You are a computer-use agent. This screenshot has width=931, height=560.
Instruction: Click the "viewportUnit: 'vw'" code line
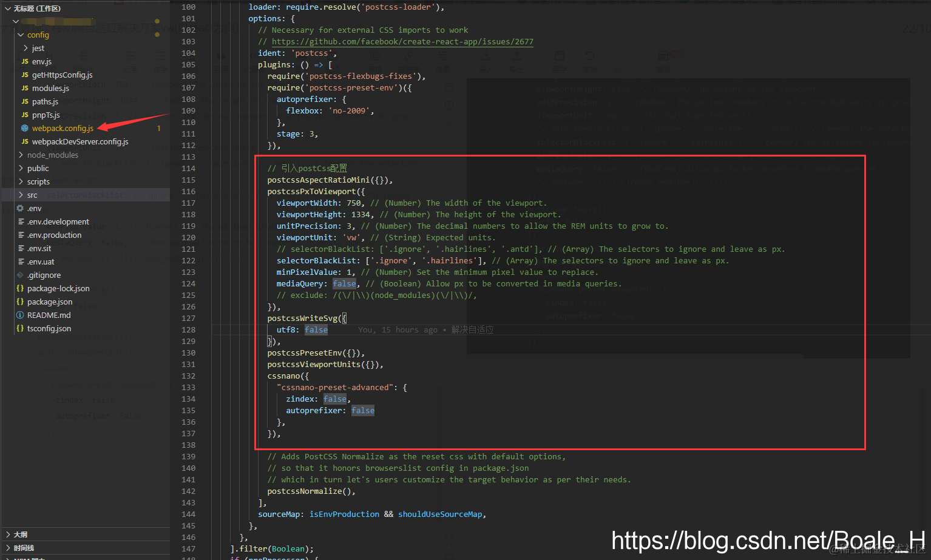click(x=386, y=238)
